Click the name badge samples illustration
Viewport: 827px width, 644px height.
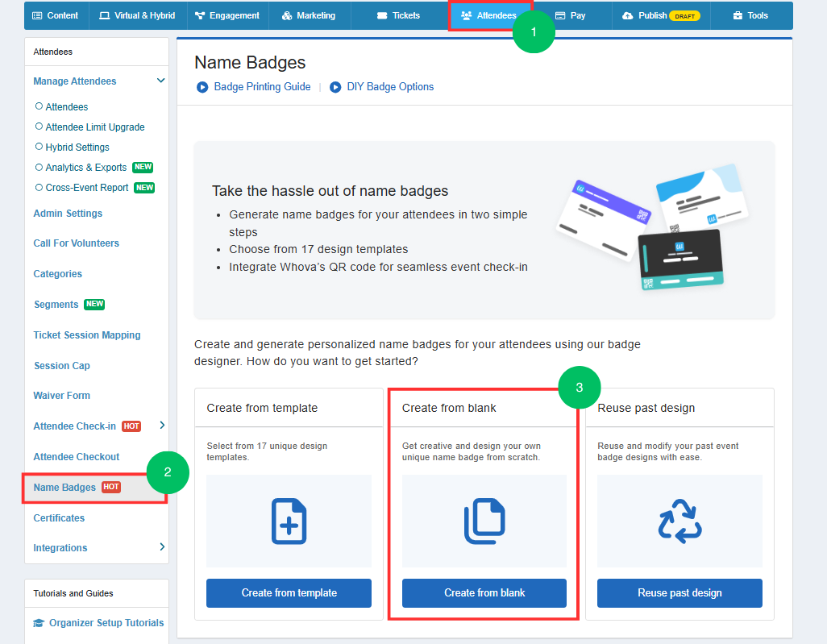point(652,227)
